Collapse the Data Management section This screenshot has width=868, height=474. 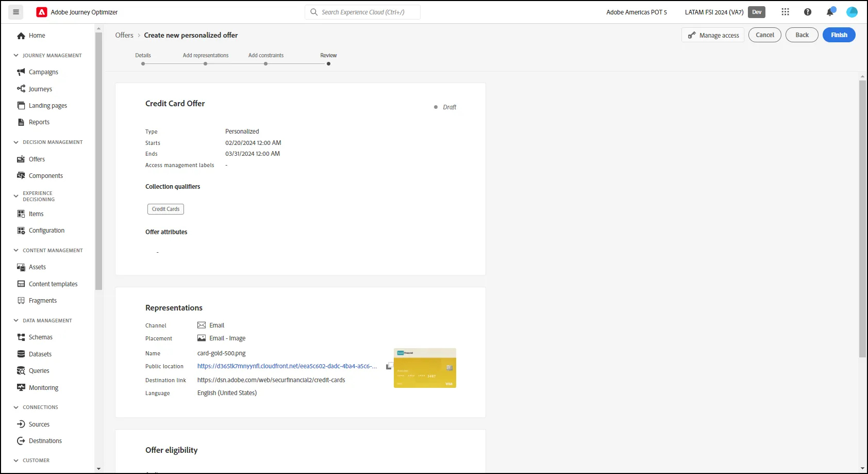[16, 320]
